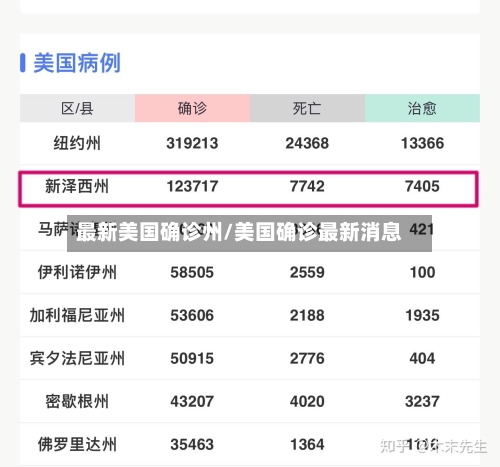Click confirmed value 35463

pyautogui.click(x=192, y=444)
